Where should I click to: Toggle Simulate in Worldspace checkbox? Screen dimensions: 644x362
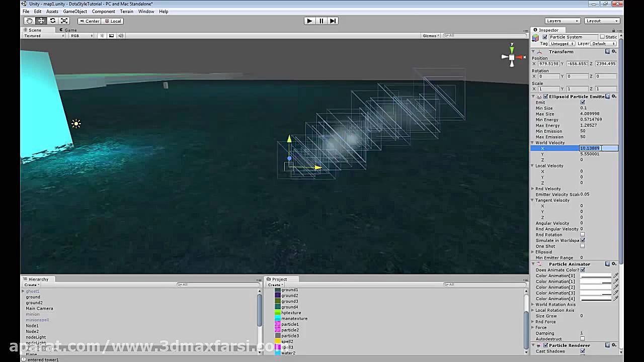point(583,240)
